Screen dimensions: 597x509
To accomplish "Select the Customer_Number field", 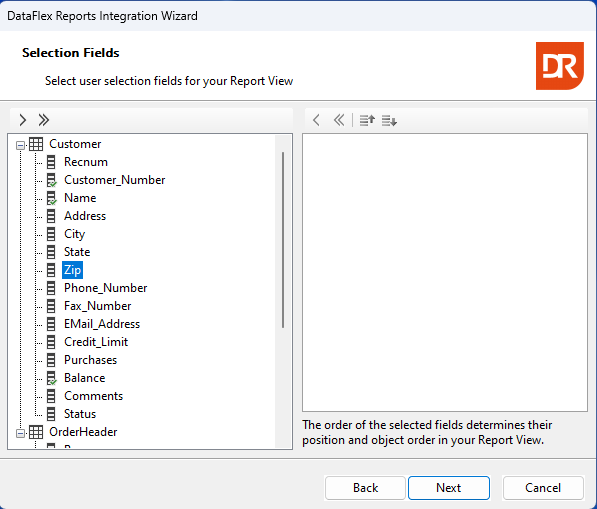I will (114, 180).
